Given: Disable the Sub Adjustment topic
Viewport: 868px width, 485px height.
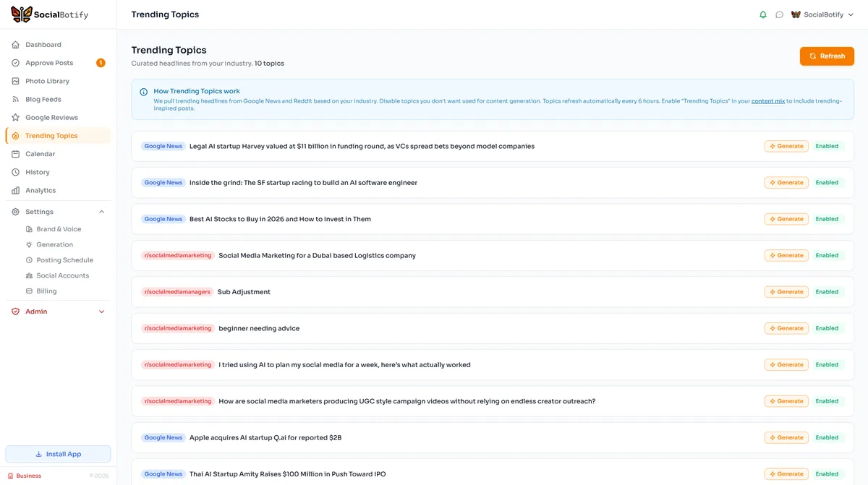Looking at the screenshot, I should (x=827, y=291).
